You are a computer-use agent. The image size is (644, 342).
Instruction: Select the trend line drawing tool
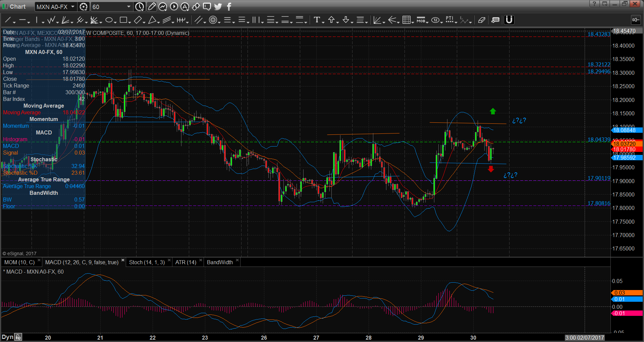pyautogui.click(x=8, y=20)
